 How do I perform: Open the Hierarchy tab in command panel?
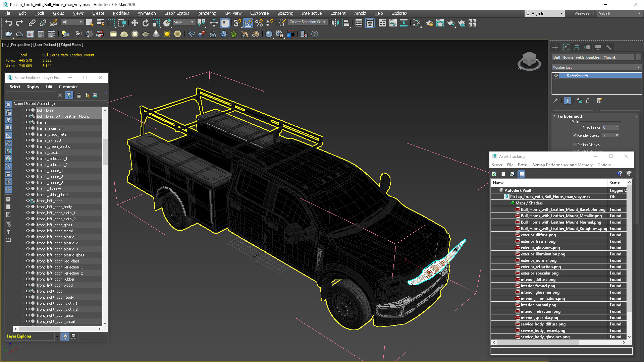(577, 47)
